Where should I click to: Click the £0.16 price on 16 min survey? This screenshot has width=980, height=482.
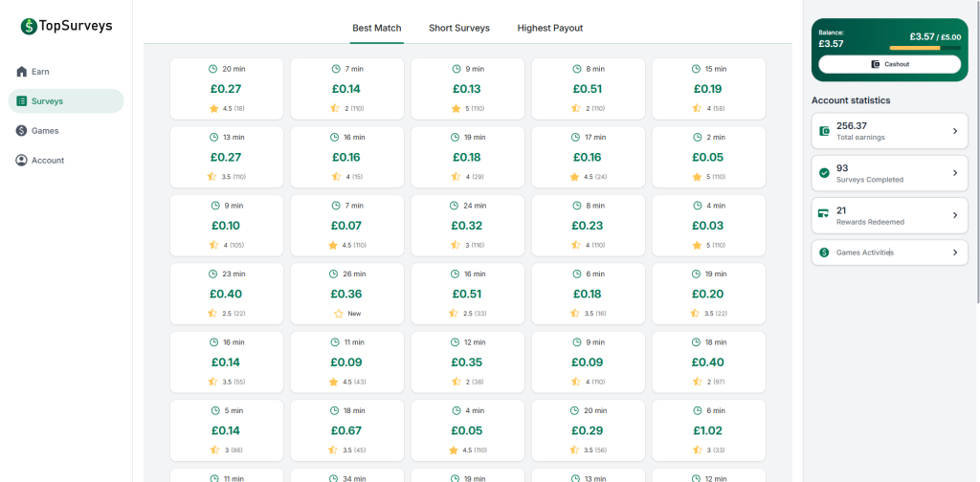(346, 158)
